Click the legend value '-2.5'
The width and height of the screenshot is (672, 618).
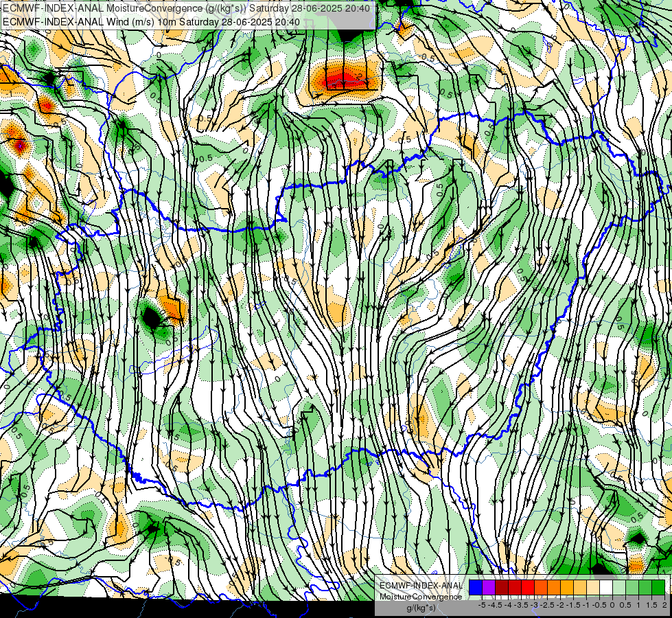coord(547,605)
